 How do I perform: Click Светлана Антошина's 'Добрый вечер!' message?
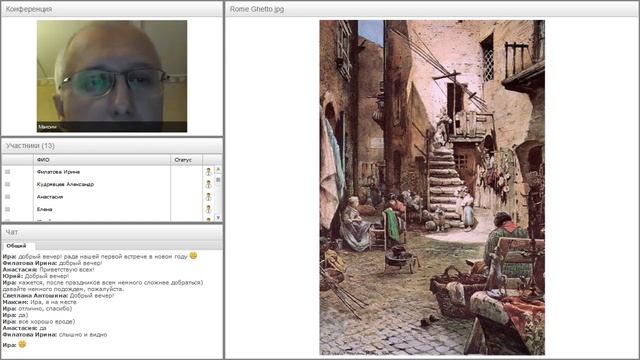[92, 295]
